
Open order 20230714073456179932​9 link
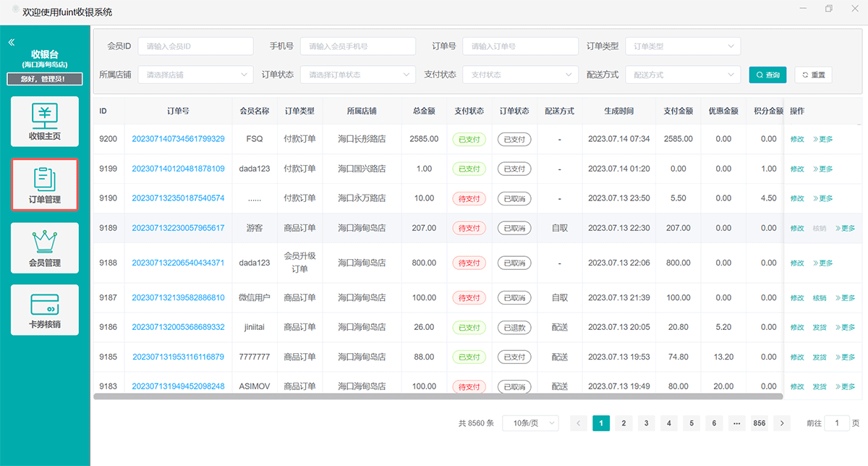(178, 139)
